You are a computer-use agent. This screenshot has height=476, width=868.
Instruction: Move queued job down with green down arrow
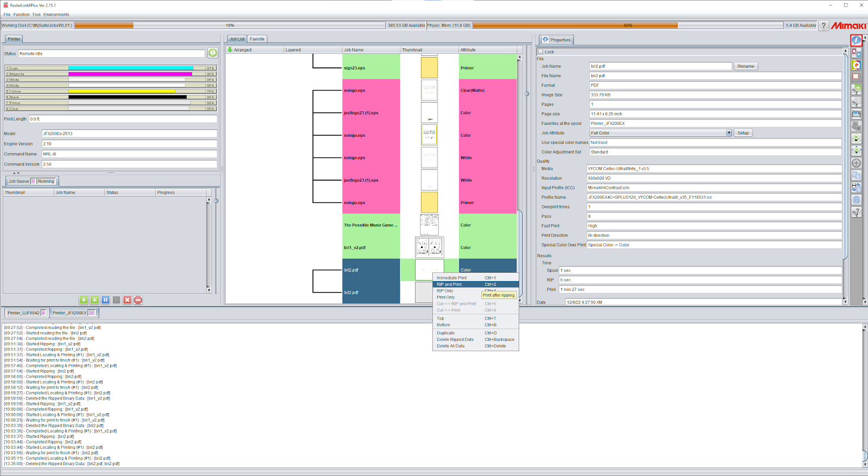click(94, 300)
